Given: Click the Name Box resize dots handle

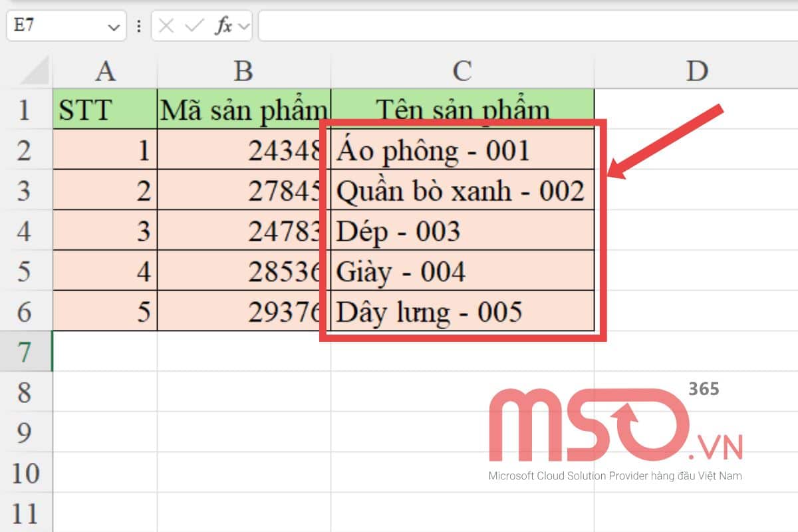Looking at the screenshot, I should click(x=138, y=26).
